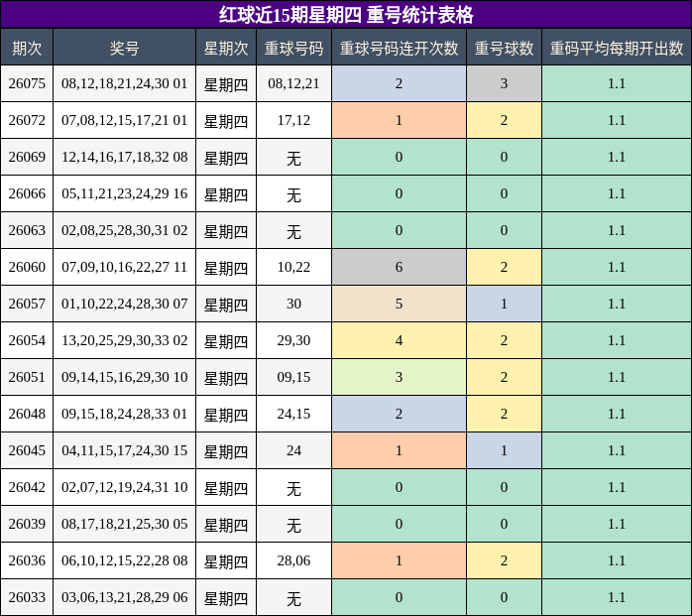Select the 重号球数 column header

coord(504,48)
